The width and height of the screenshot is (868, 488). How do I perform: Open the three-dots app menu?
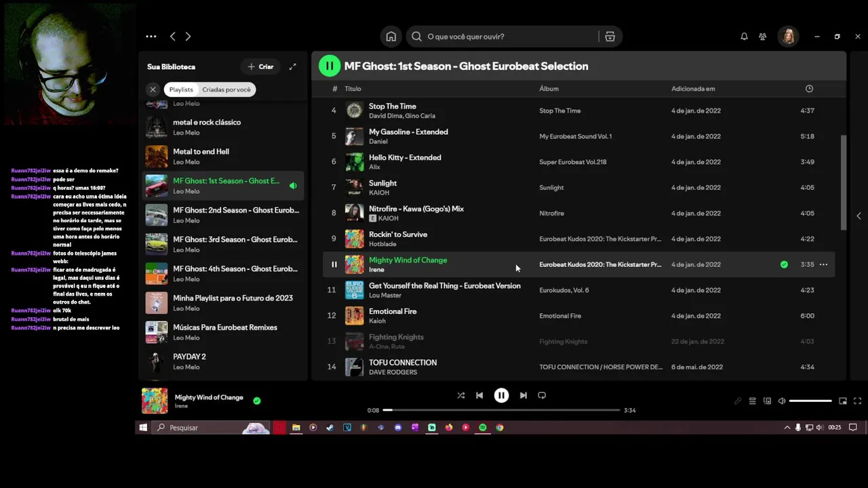(151, 37)
